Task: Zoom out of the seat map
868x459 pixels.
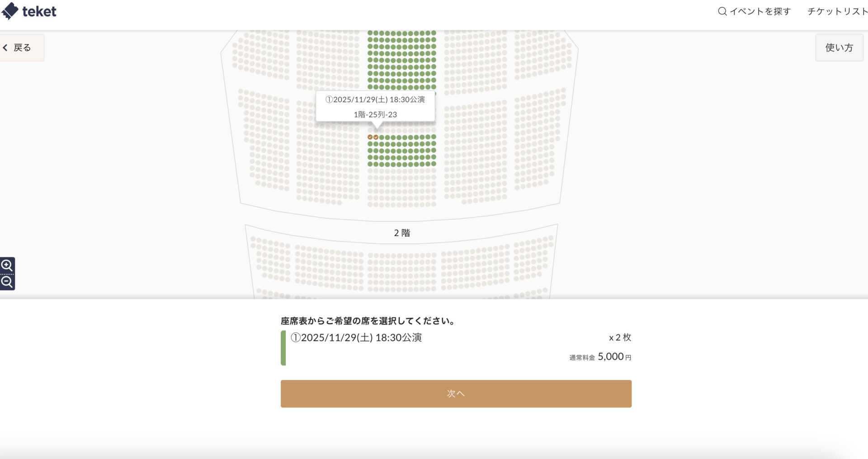Action: pyautogui.click(x=7, y=282)
